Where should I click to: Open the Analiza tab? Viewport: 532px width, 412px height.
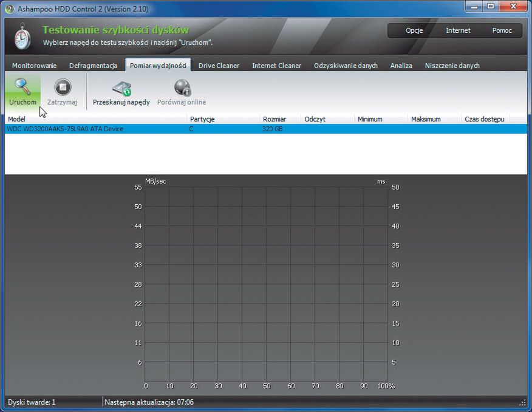(401, 66)
